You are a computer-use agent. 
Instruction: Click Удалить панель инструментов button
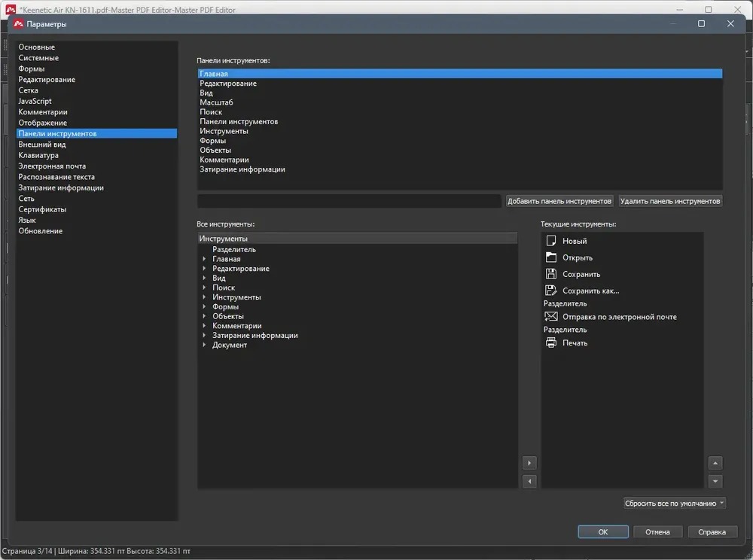tap(670, 201)
